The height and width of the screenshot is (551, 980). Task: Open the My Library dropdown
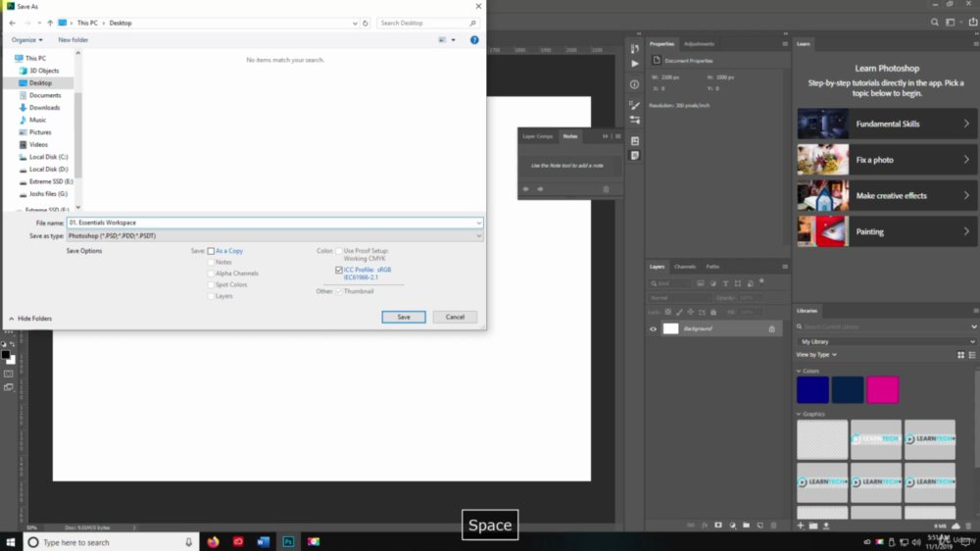tap(887, 341)
